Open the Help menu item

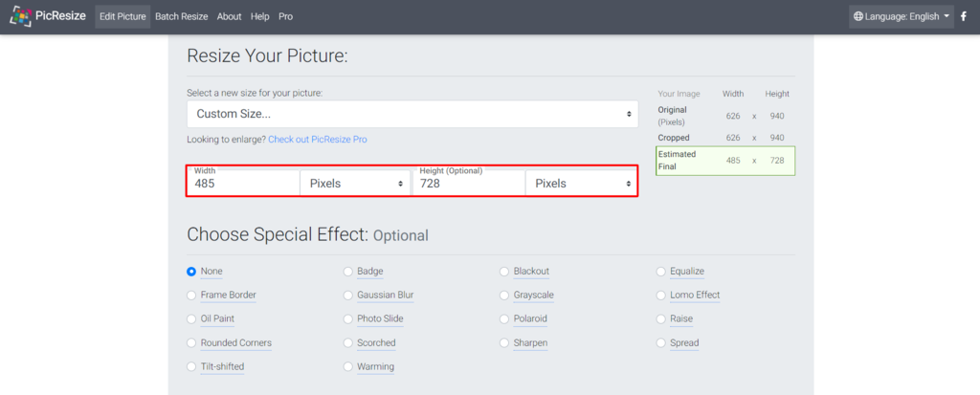tap(259, 16)
